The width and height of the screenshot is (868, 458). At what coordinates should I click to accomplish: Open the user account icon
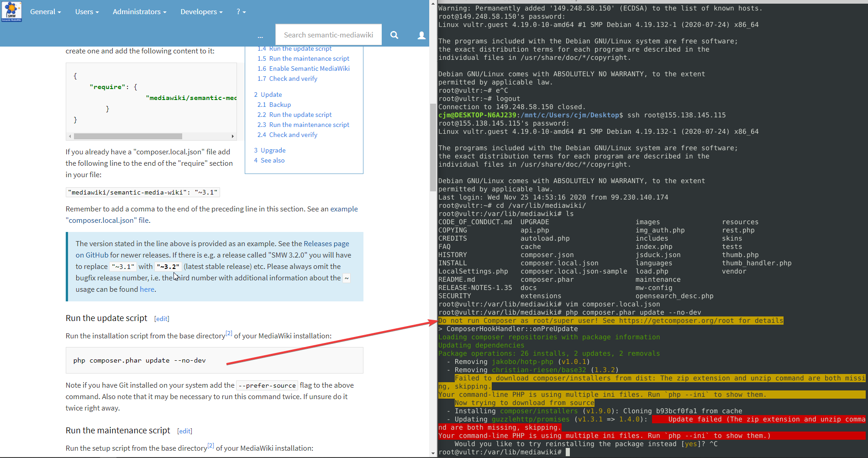tap(421, 35)
